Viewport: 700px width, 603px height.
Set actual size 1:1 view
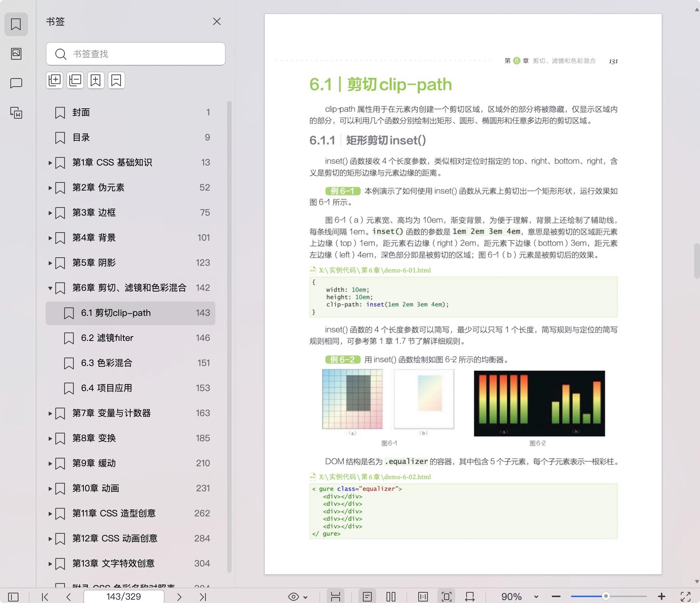(423, 596)
